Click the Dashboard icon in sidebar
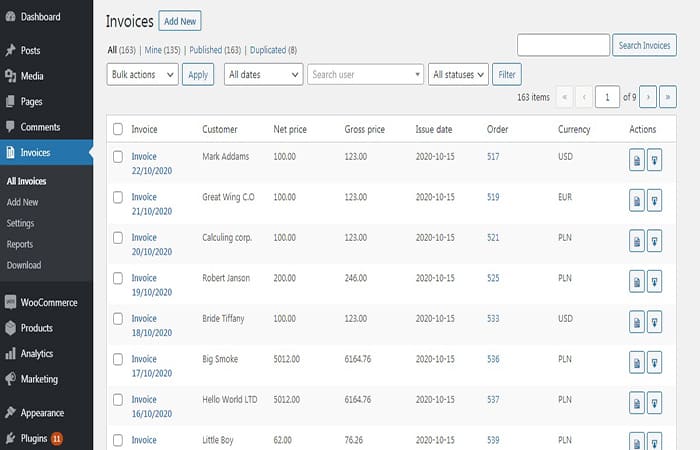Screen dimensions: 700x450 point(10,17)
